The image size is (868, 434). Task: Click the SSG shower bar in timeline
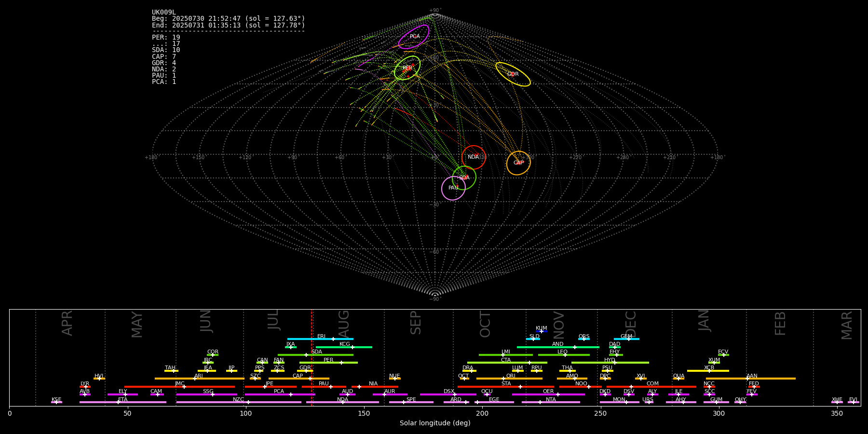[x=206, y=394]
